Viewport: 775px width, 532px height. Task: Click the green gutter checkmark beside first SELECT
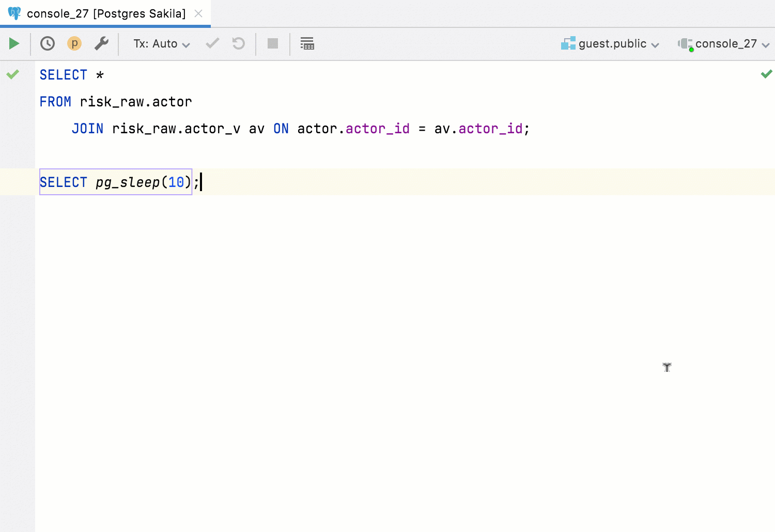point(13,74)
